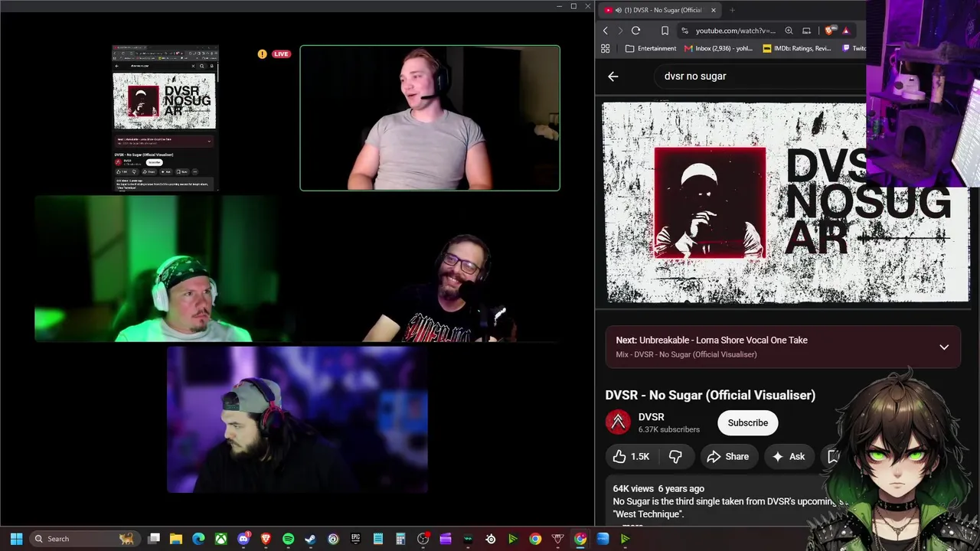This screenshot has width=980, height=551.
Task: Click the zoom magnifier icon in address bar
Action: coord(789,31)
